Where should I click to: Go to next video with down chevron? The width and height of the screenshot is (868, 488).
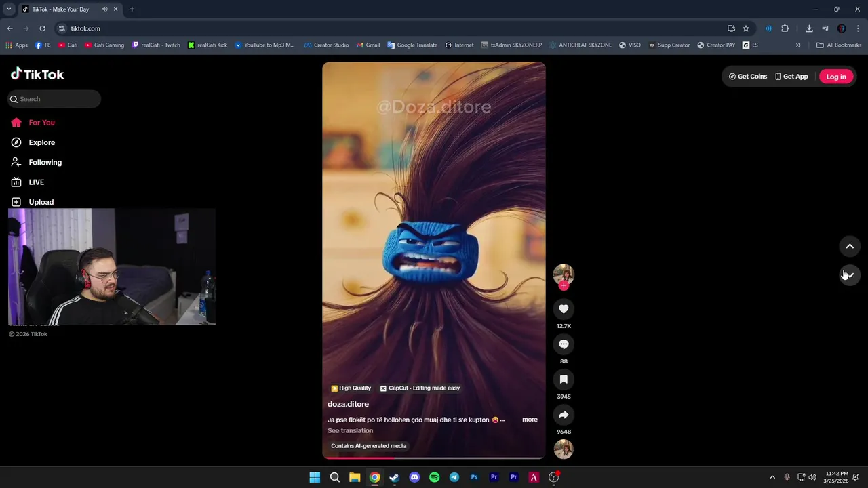point(850,274)
